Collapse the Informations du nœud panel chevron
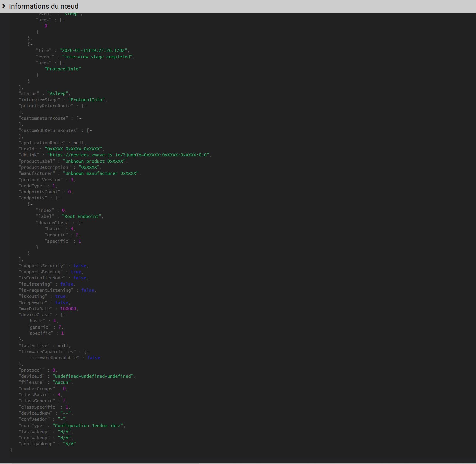 4,6
